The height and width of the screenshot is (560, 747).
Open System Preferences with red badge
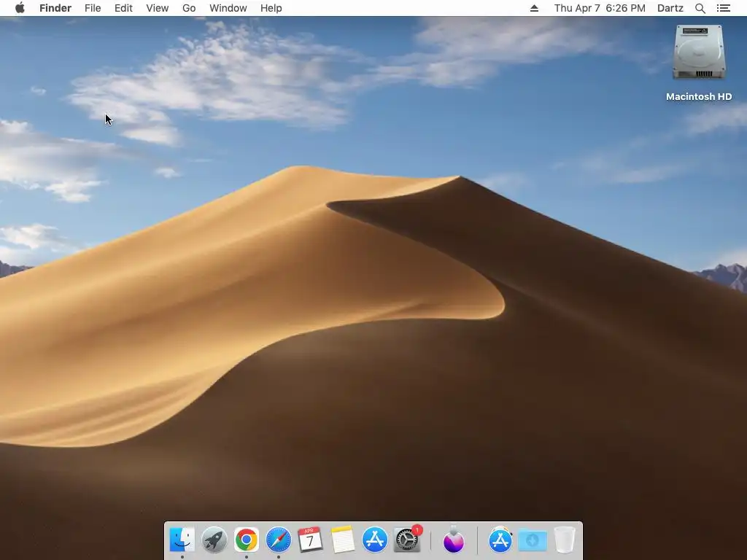click(407, 540)
